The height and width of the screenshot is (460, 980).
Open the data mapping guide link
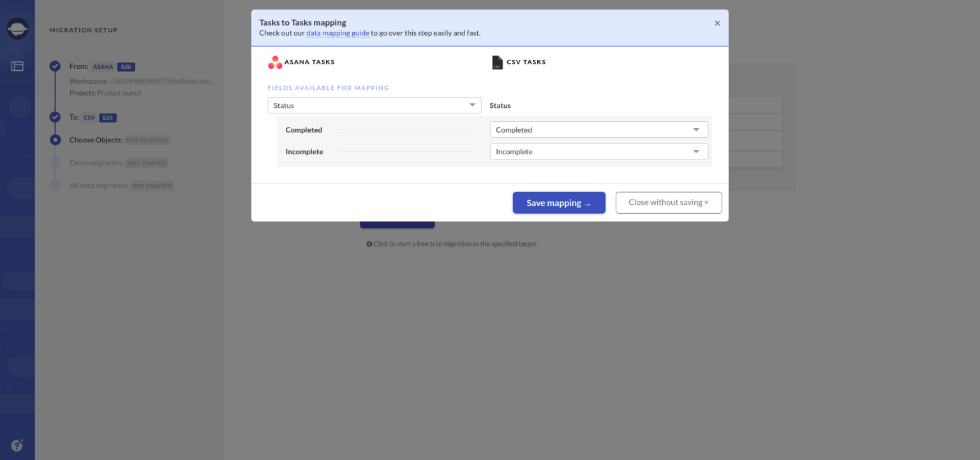tap(338, 33)
